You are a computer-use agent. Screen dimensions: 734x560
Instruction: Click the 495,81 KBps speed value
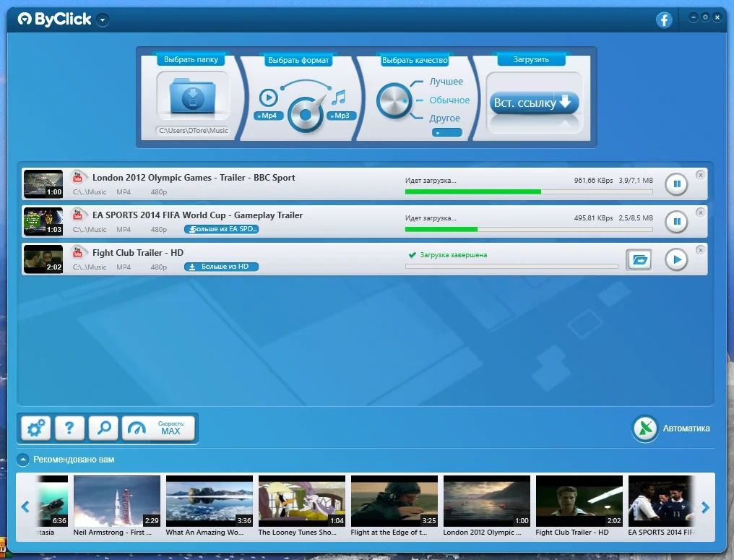tap(593, 217)
